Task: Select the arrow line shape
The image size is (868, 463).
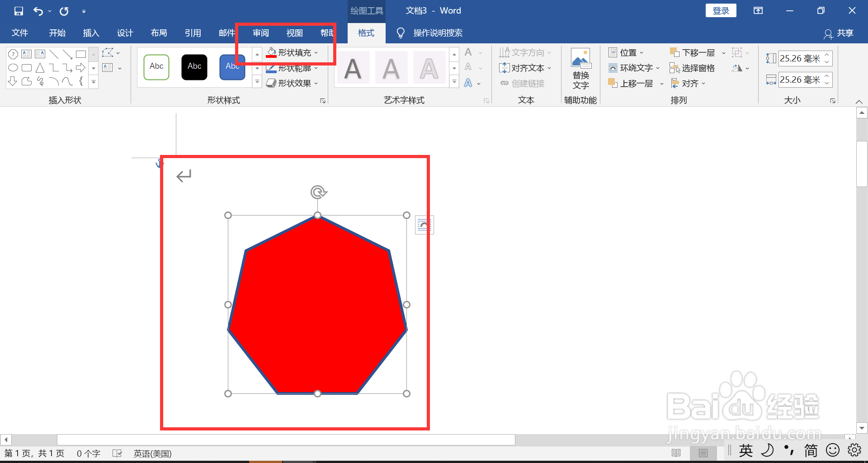Action: (67, 54)
